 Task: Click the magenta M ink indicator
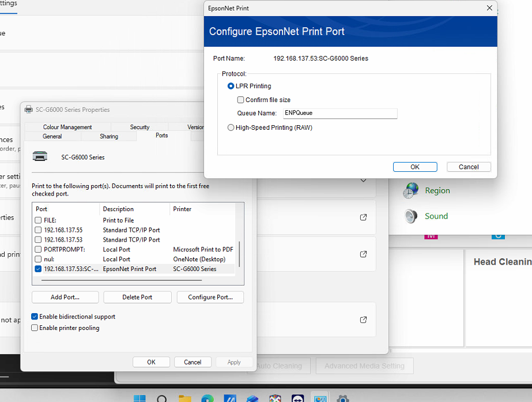(x=431, y=236)
